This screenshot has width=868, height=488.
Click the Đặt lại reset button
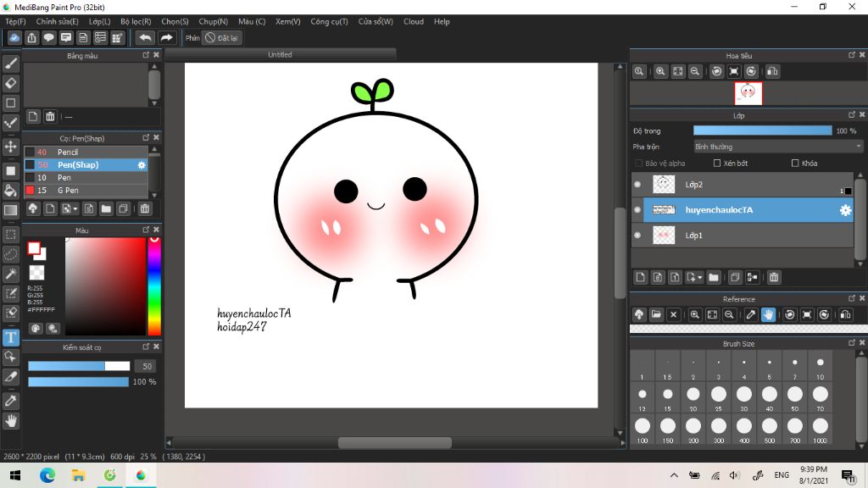(221, 37)
